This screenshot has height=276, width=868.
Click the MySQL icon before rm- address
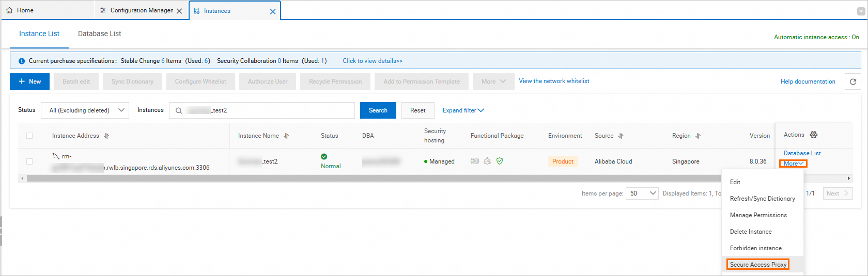pos(56,156)
